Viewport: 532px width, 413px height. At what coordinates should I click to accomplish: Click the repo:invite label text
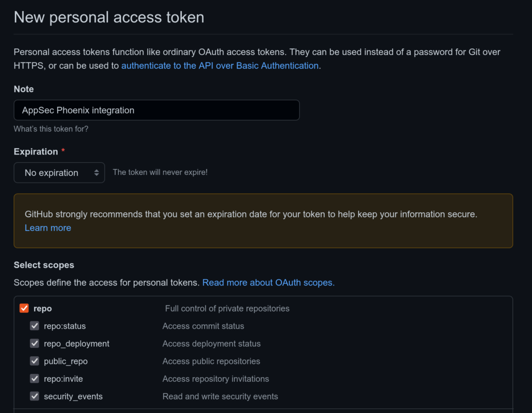point(63,379)
